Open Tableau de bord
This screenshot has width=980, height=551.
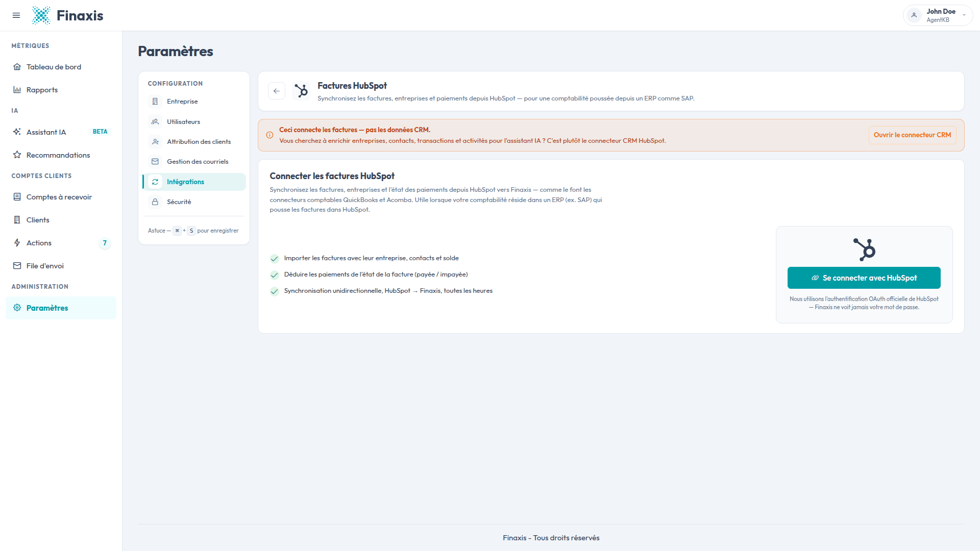61,67
